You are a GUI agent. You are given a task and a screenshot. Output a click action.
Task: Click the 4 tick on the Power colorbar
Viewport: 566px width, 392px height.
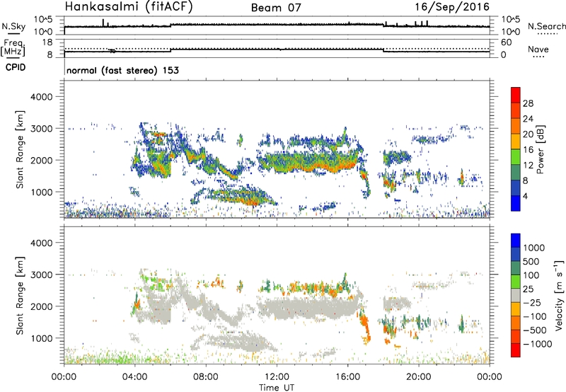coord(526,197)
